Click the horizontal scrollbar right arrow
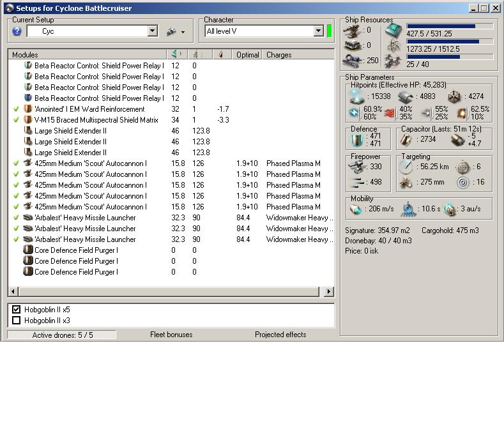Image resolution: width=504 pixels, height=447 pixels. 328,291
